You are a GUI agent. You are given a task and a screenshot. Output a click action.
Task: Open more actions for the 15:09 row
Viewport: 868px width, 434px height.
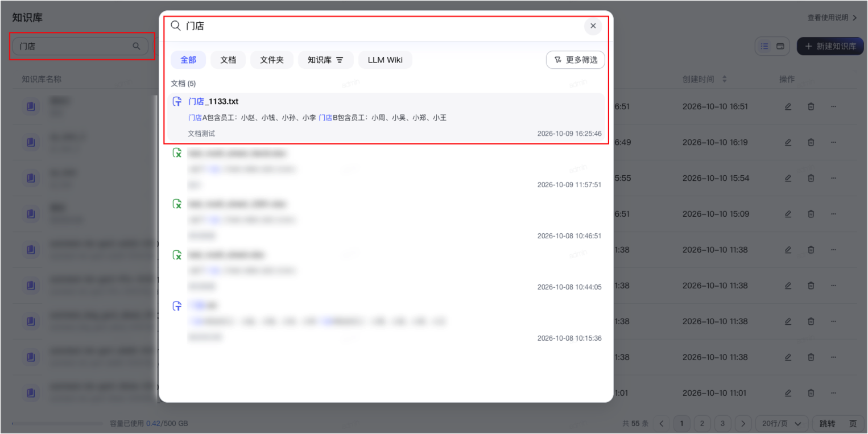(x=834, y=214)
